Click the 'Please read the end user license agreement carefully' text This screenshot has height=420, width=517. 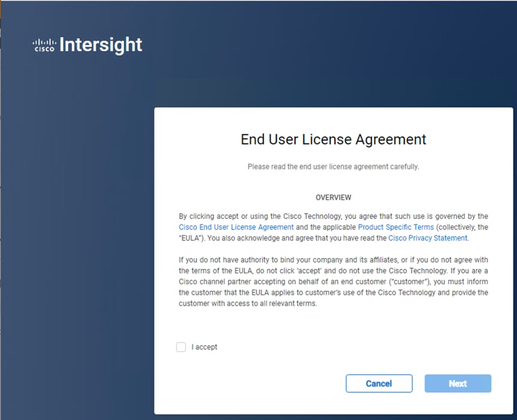333,167
